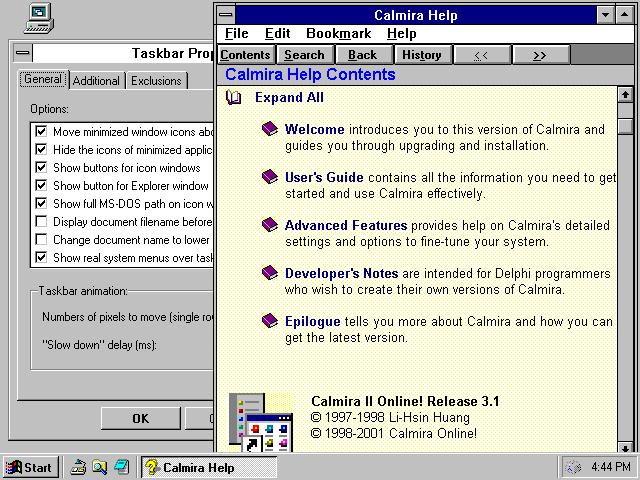This screenshot has height=480, width=640.
Task: Open the Bookmark menu
Action: pyautogui.click(x=339, y=33)
